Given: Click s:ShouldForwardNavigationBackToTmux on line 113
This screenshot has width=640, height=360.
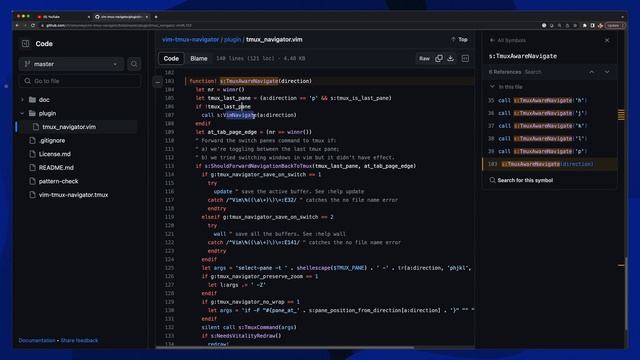Looking at the screenshot, I should click(x=259, y=166).
